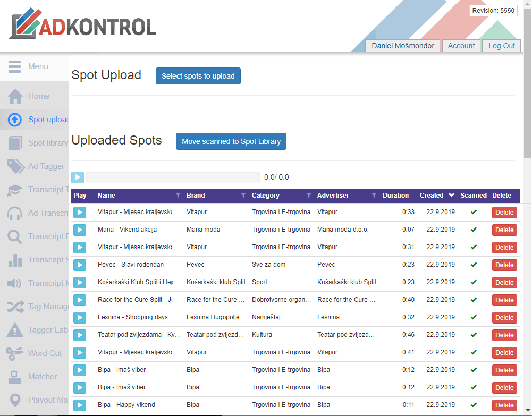Play Teatar pod zvijezdama spot
This screenshot has width=532, height=416.
click(x=80, y=335)
